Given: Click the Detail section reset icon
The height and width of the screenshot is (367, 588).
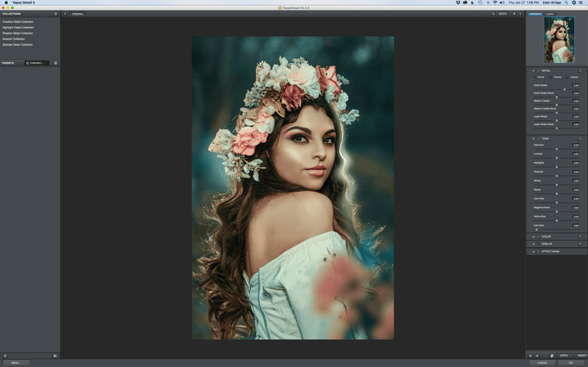Looking at the screenshot, I should pos(580,70).
